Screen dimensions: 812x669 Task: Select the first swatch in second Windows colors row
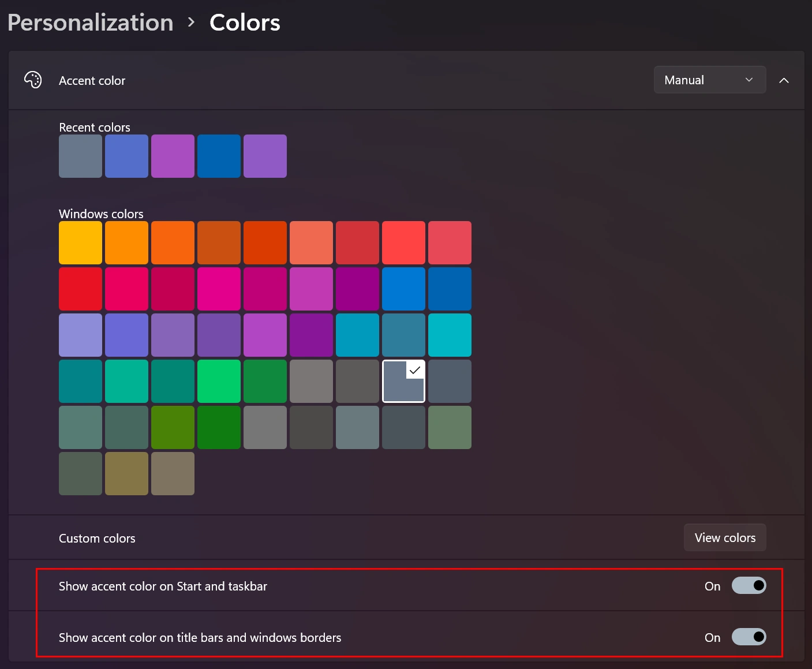81,289
